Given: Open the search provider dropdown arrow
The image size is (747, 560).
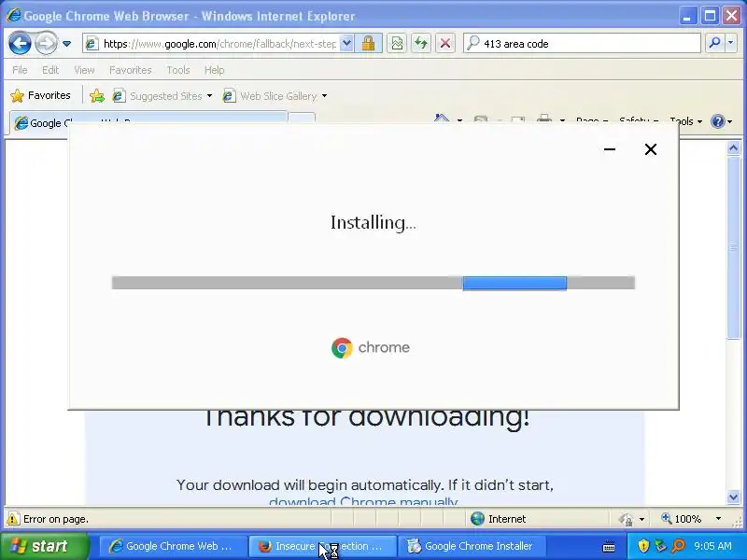Looking at the screenshot, I should [x=731, y=43].
